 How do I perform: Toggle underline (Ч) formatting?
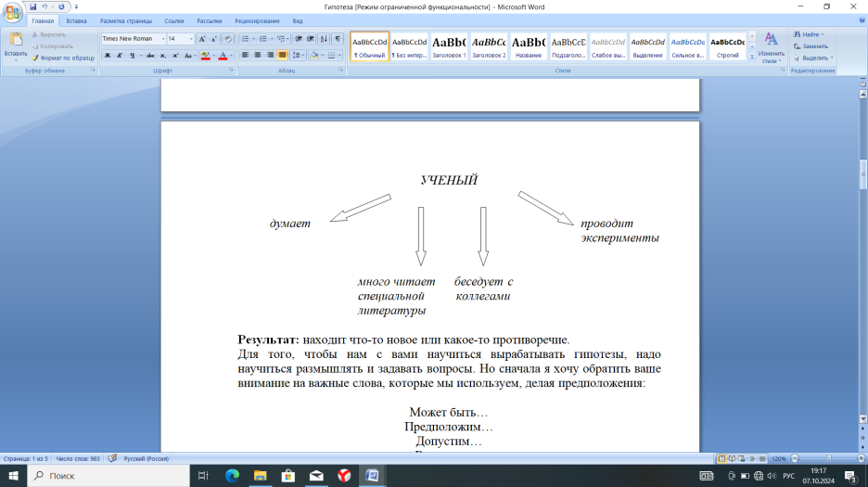click(132, 56)
